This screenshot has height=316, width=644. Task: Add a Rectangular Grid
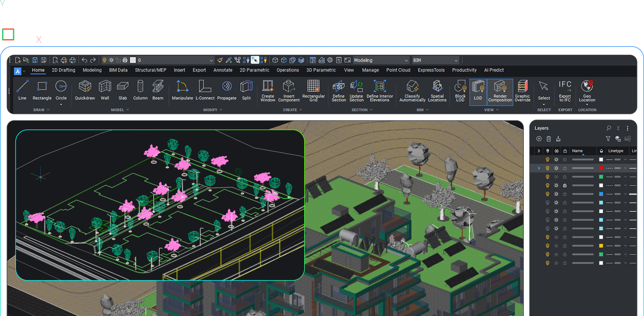(314, 91)
